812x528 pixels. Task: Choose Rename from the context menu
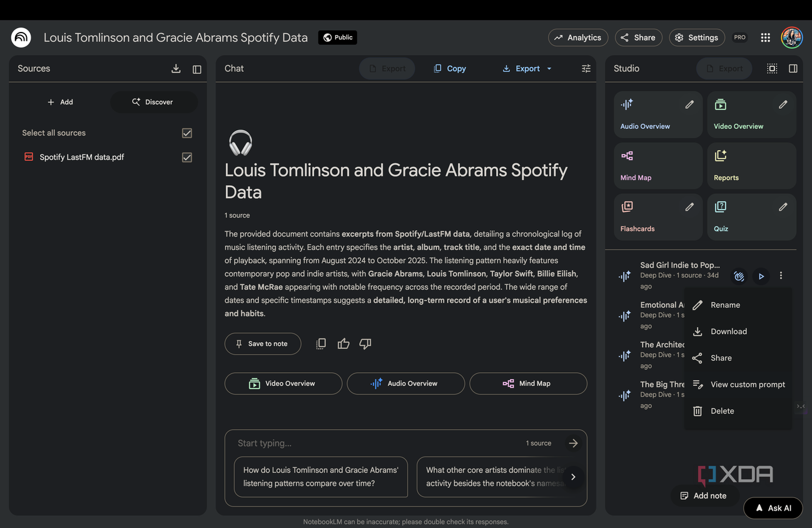[738, 305]
